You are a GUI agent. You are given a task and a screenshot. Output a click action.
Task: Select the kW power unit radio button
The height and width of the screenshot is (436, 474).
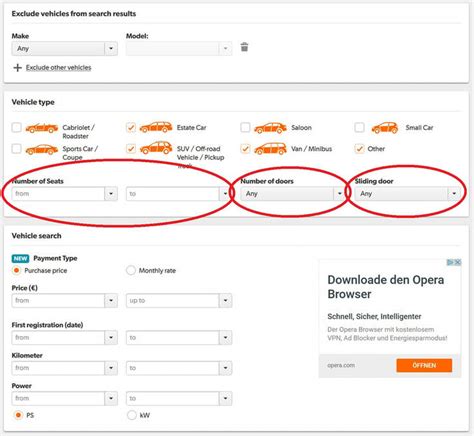pyautogui.click(x=132, y=415)
